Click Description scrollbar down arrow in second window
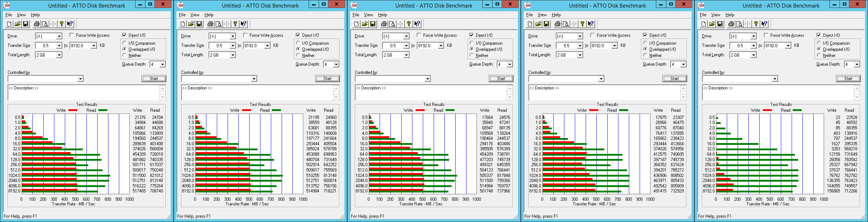The image size is (868, 222). pos(336,97)
